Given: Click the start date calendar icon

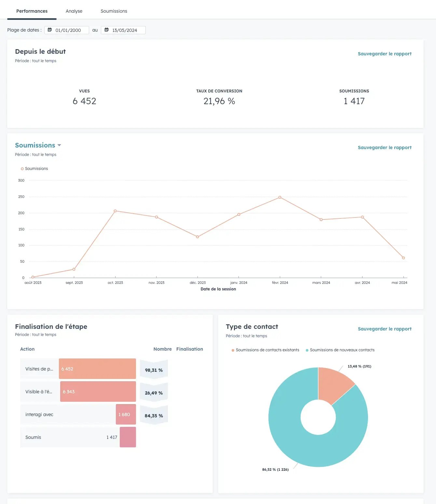Looking at the screenshot, I should point(50,30).
